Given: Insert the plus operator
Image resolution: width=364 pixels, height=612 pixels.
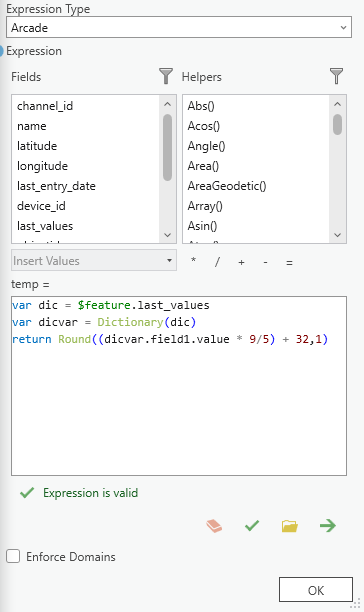Looking at the screenshot, I should 241,262.
